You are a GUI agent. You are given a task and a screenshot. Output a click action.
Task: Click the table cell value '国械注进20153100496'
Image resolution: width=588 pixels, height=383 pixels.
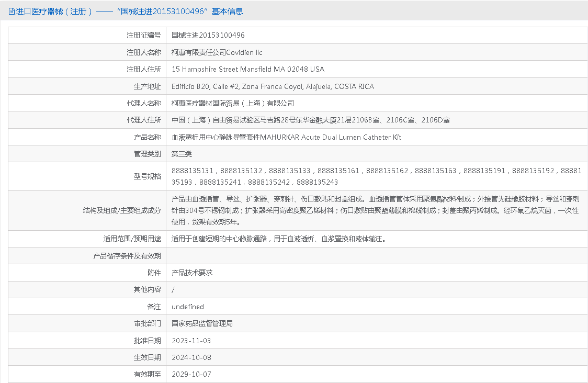coord(208,35)
